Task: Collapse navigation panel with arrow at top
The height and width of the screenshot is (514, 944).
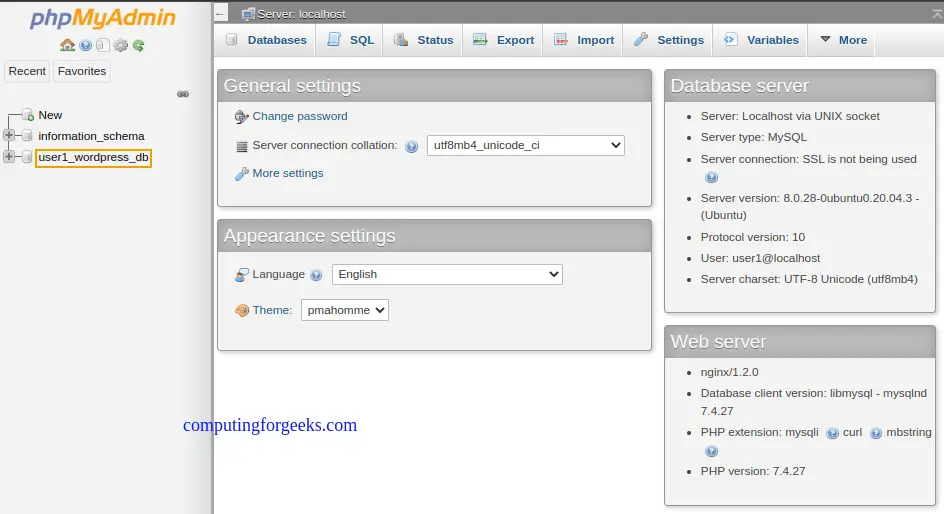Action: click(220, 13)
